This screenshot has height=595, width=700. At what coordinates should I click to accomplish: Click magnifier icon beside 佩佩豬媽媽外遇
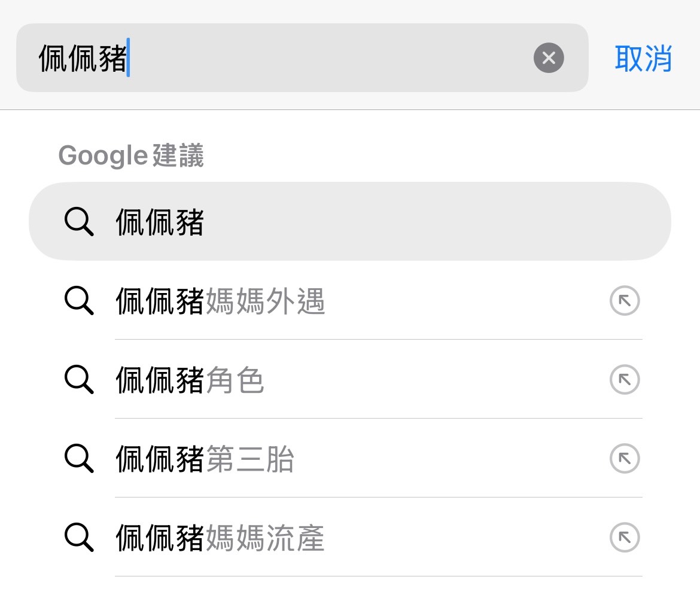pyautogui.click(x=79, y=300)
